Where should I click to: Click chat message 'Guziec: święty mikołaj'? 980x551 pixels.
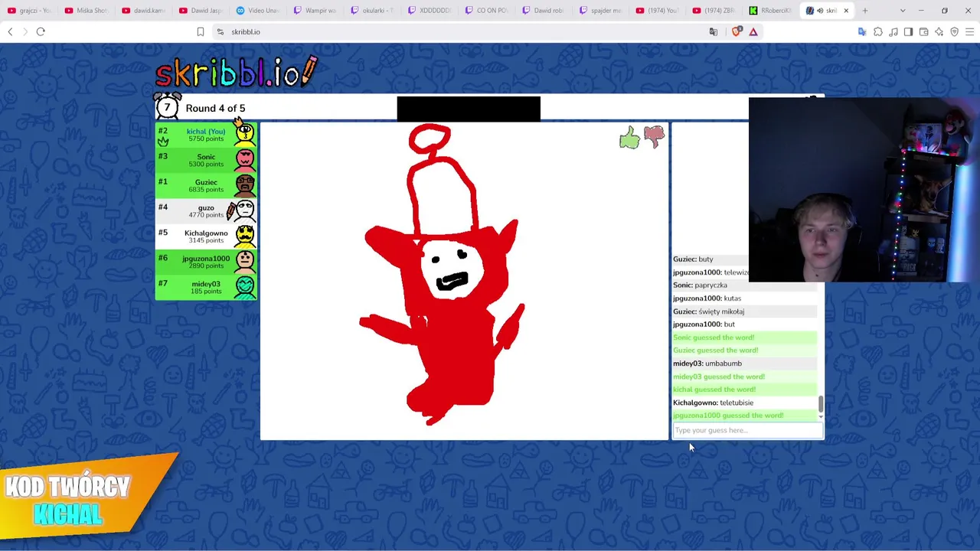pos(708,311)
